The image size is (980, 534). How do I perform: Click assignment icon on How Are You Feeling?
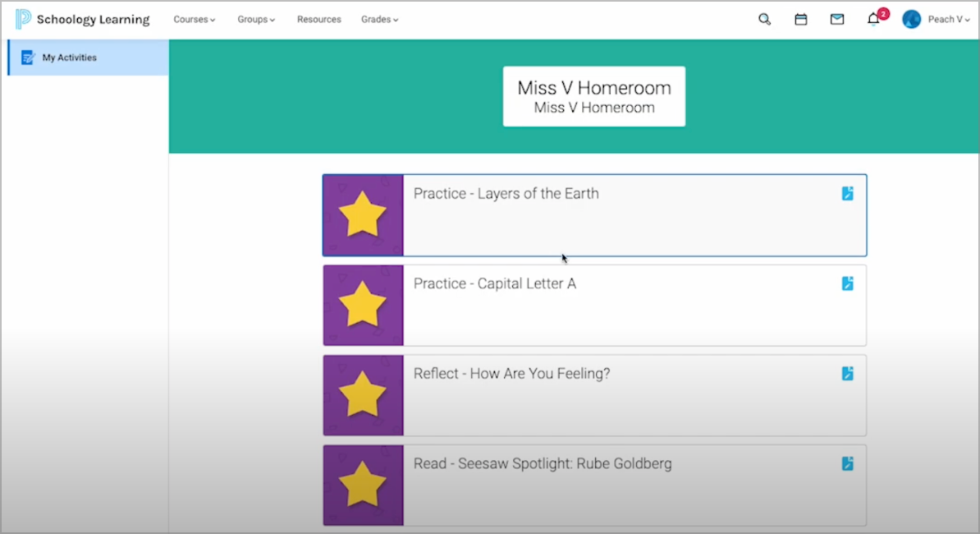tap(848, 373)
